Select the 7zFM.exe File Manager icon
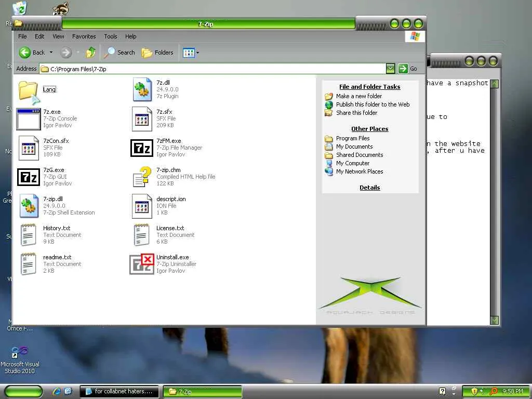532x399 pixels. tap(142, 148)
